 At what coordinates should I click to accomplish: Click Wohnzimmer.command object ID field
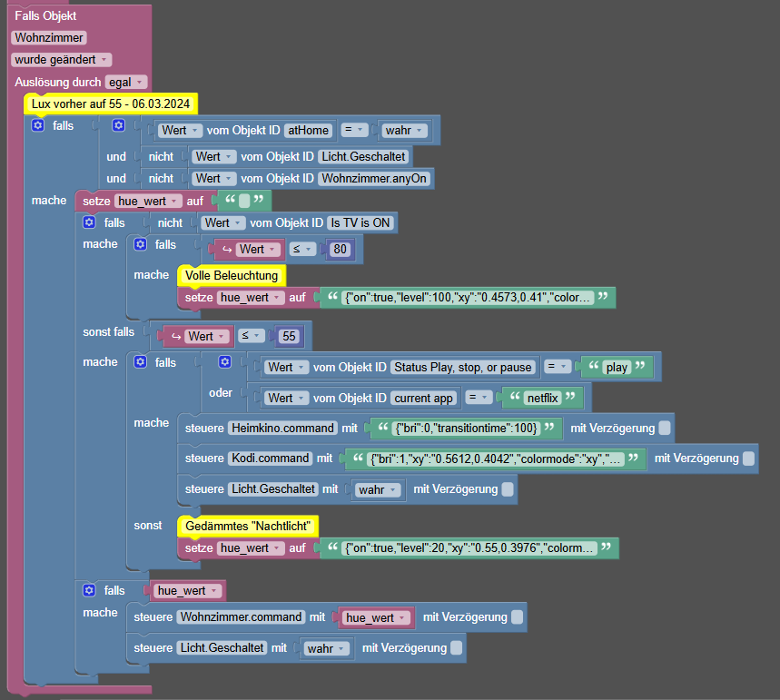tap(241, 616)
